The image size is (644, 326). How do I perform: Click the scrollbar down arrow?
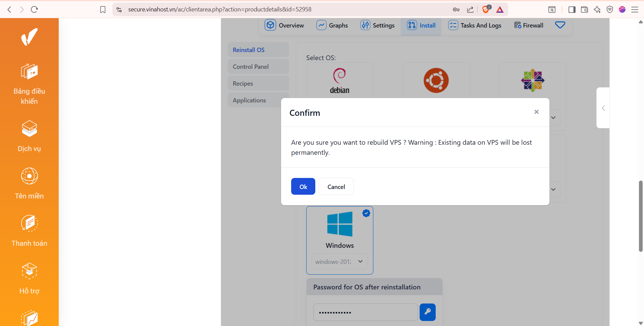(x=641, y=323)
